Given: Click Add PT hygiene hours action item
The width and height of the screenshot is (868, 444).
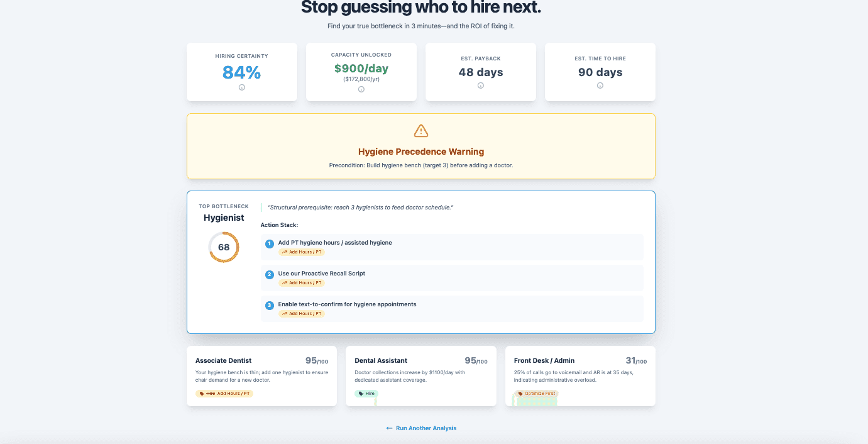Looking at the screenshot, I should click(x=335, y=243).
